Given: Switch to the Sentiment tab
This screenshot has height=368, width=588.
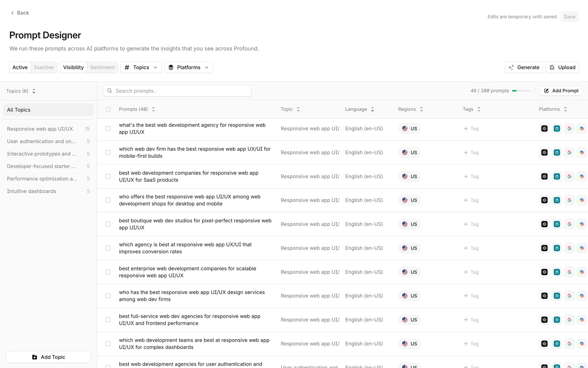Looking at the screenshot, I should [x=102, y=67].
